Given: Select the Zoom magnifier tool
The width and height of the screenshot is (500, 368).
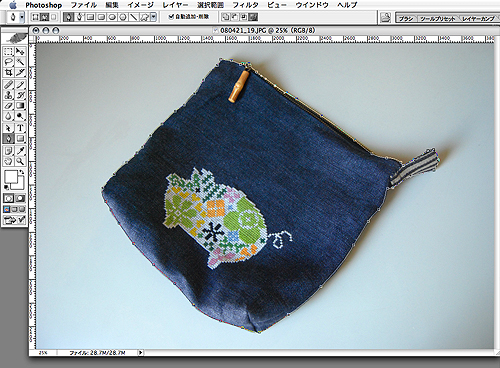Looking at the screenshot, I should point(20,161).
